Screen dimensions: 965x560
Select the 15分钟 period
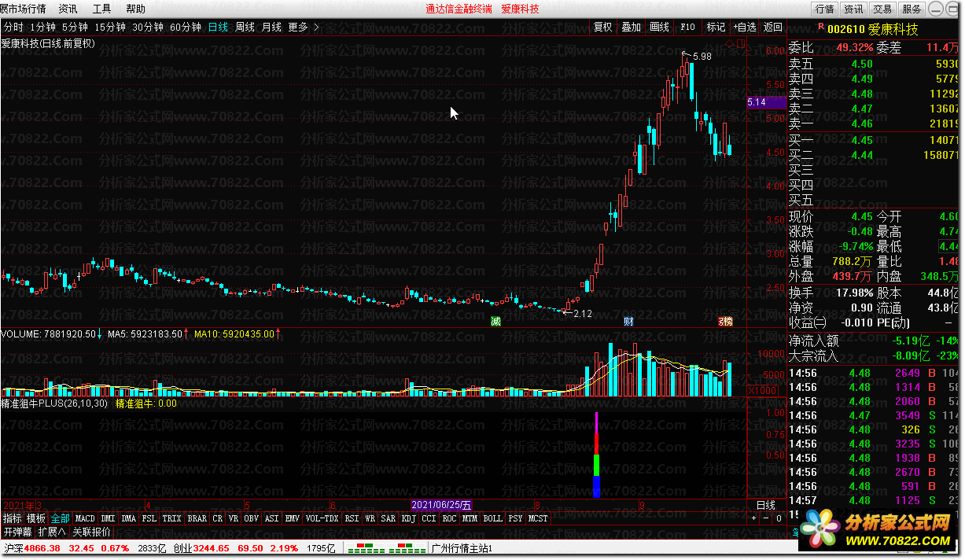[x=110, y=27]
